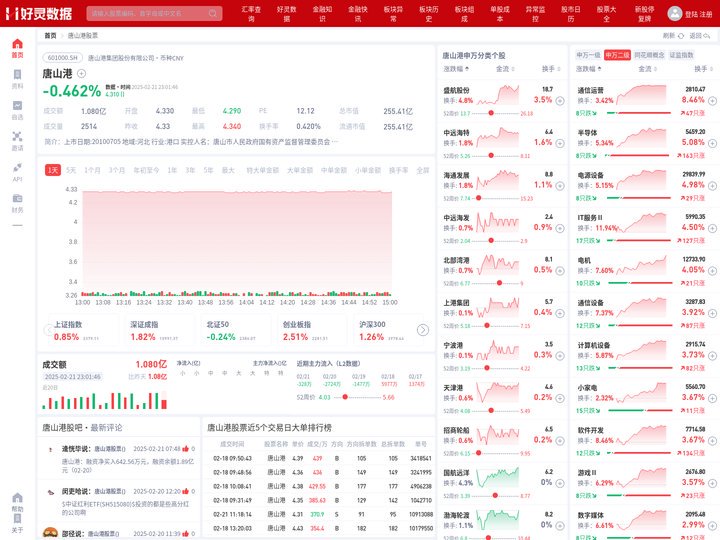Screen dimensions: 720x540
Task: Open 汇率查询 in top navigation
Action: pyautogui.click(x=251, y=14)
